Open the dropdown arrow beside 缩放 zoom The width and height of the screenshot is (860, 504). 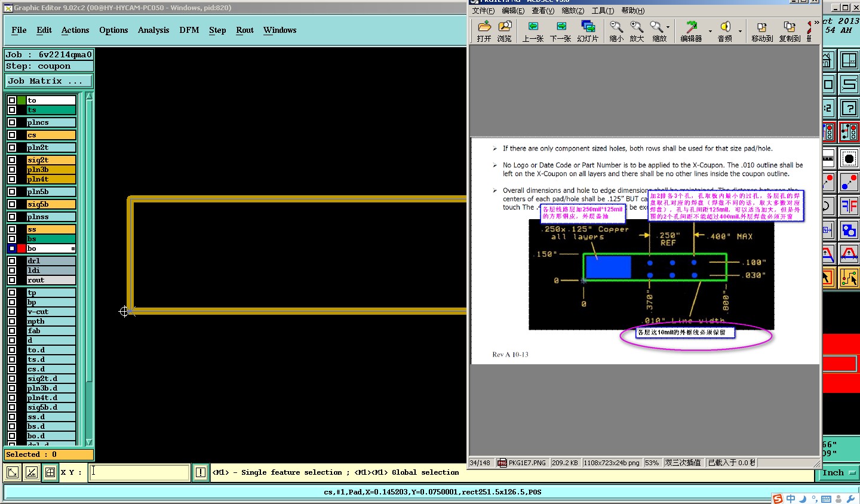(x=668, y=27)
